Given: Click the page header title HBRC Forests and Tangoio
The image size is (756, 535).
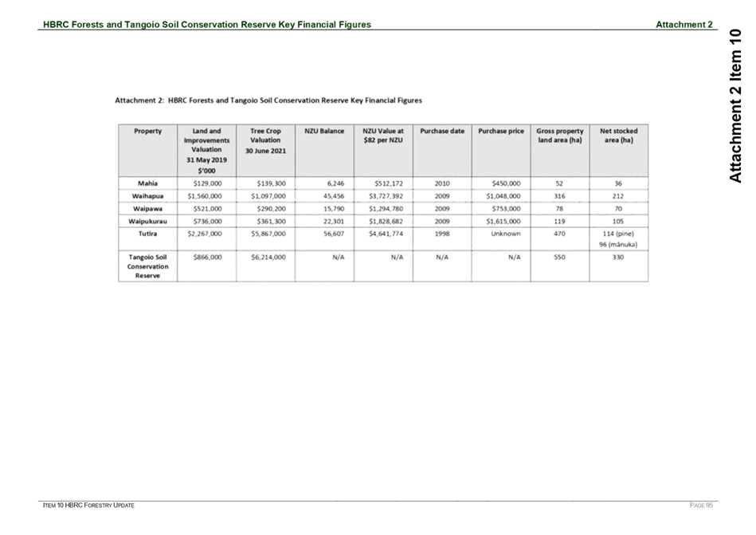Looking at the screenshot, I should pos(207,25).
